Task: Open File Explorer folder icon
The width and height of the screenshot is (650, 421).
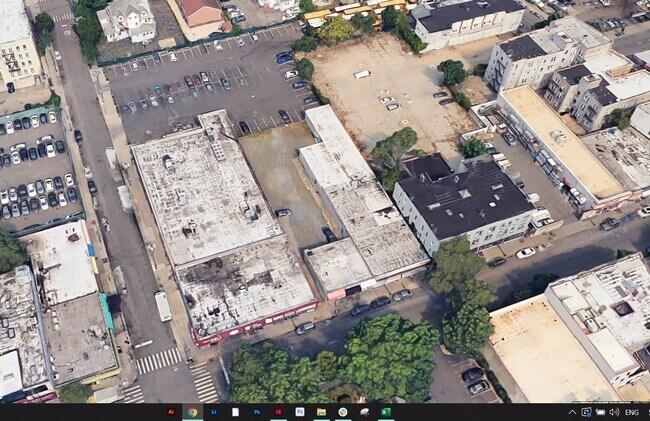Action: (x=321, y=412)
